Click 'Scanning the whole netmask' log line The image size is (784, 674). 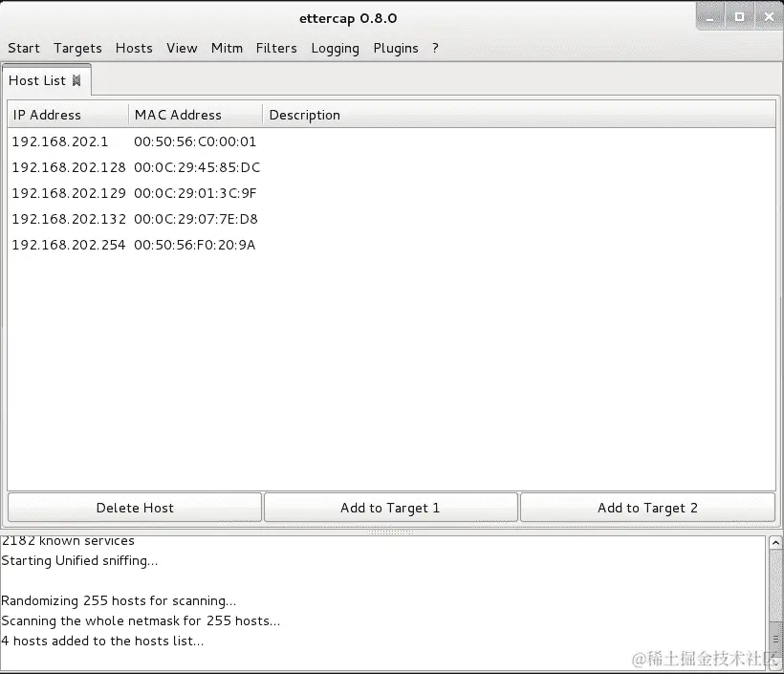pos(141,621)
